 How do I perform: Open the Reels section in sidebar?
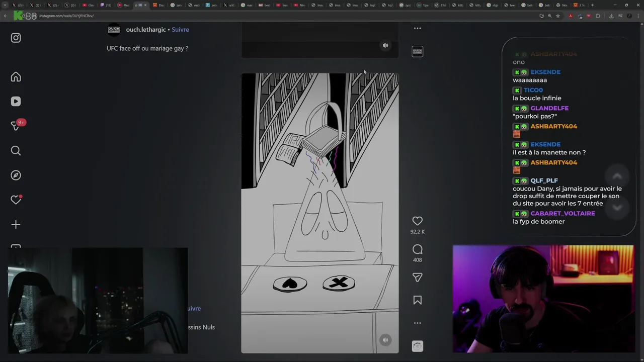[x=16, y=102]
